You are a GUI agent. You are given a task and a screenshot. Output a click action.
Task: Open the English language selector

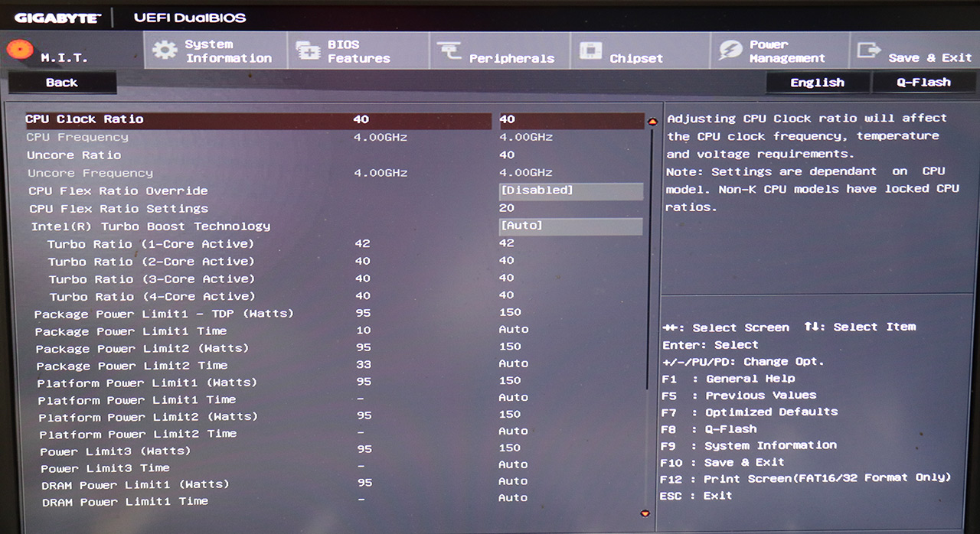click(x=818, y=83)
